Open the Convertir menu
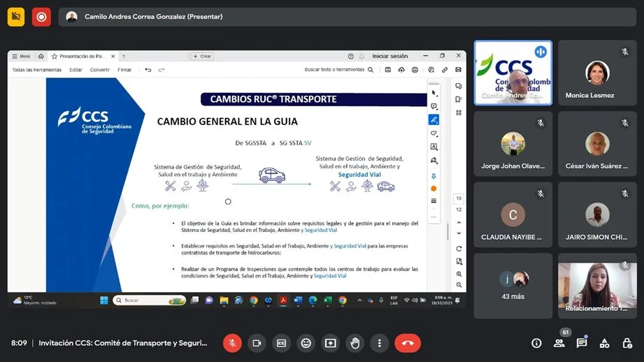This screenshot has height=362, width=644. click(100, 70)
